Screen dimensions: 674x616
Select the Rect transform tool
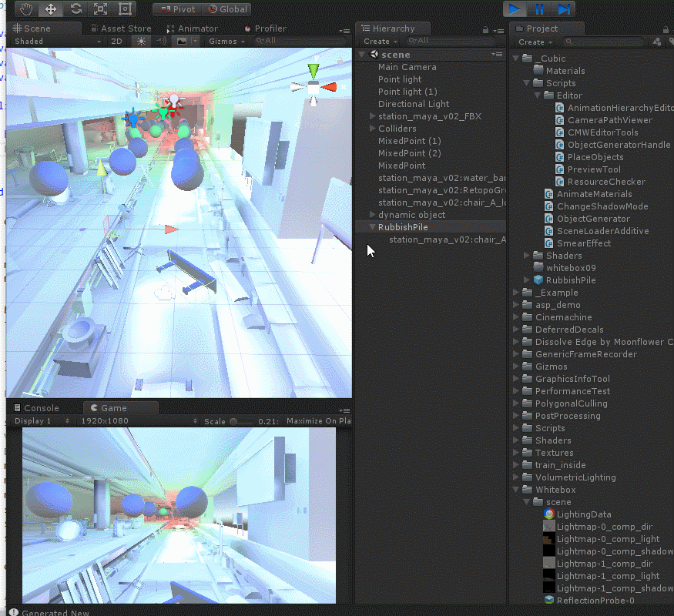[x=125, y=9]
